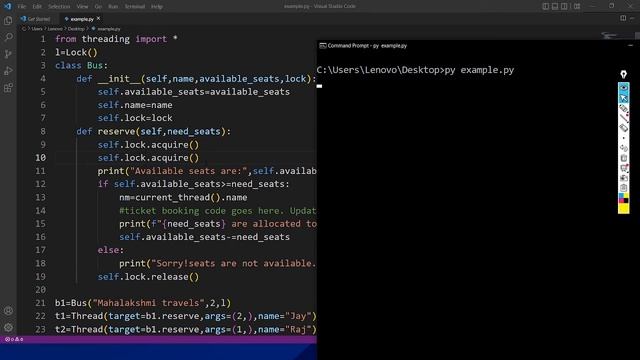
Task: Click 'self.name=name' on line 6
Action: click(x=135, y=105)
